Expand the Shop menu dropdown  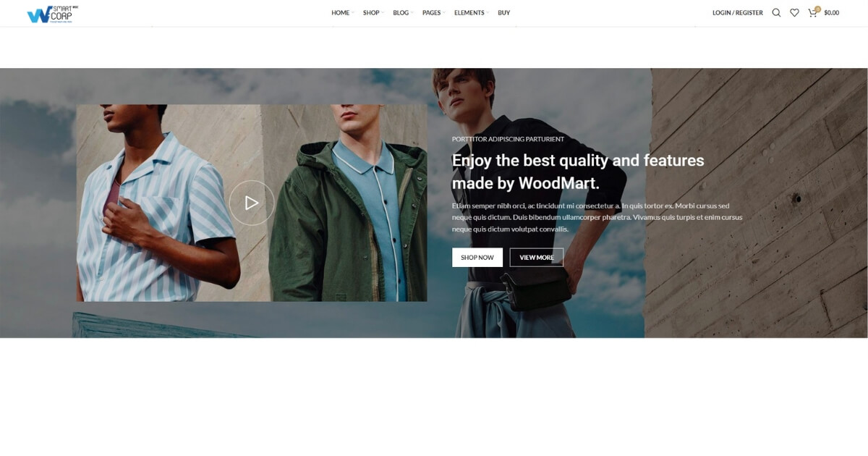click(373, 13)
